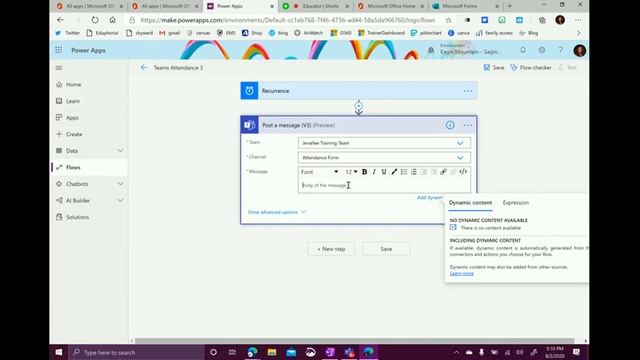Screen dimensions: 640x360
Task: Open the app launcher waffle icon
Action: click(59, 50)
